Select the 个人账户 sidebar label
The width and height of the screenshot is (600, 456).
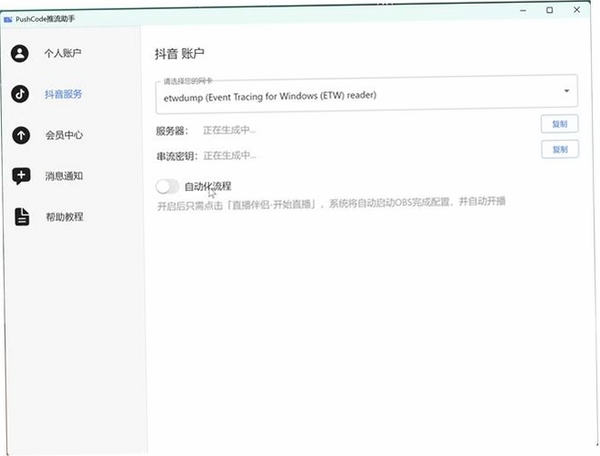point(63,53)
